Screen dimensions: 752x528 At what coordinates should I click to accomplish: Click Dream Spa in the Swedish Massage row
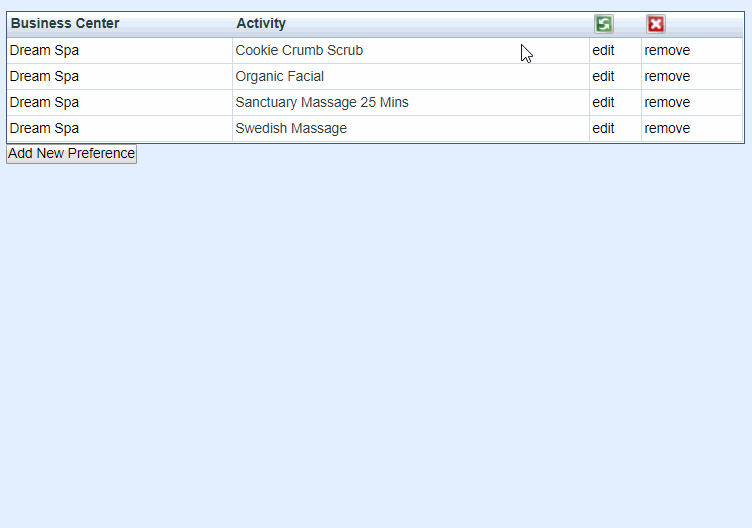tap(44, 128)
